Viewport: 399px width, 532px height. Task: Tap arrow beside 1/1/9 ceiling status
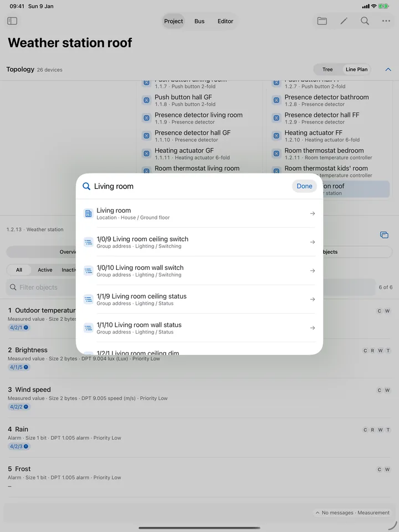(313, 299)
